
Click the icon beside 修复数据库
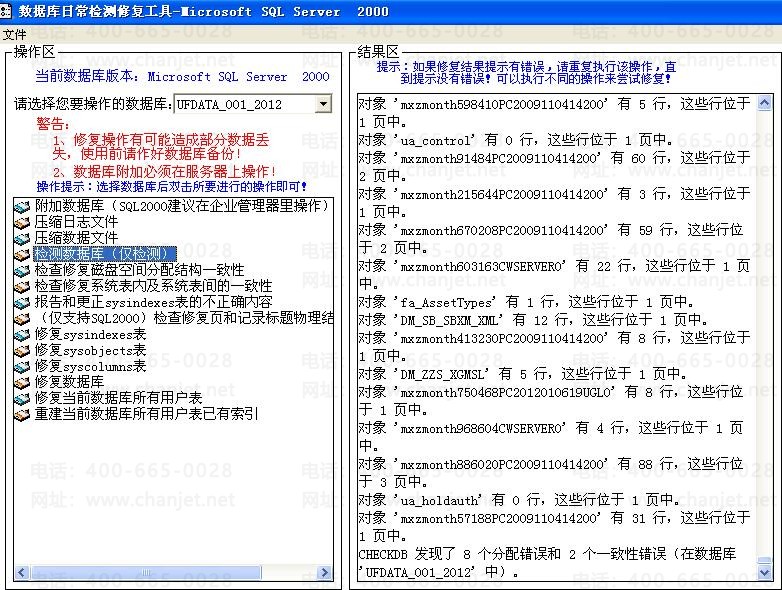pyautogui.click(x=22, y=382)
